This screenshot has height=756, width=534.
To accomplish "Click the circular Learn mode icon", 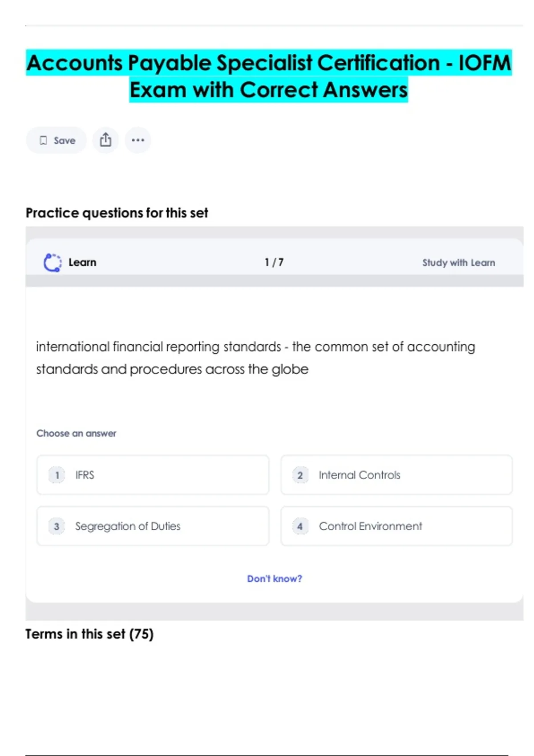I will [53, 262].
